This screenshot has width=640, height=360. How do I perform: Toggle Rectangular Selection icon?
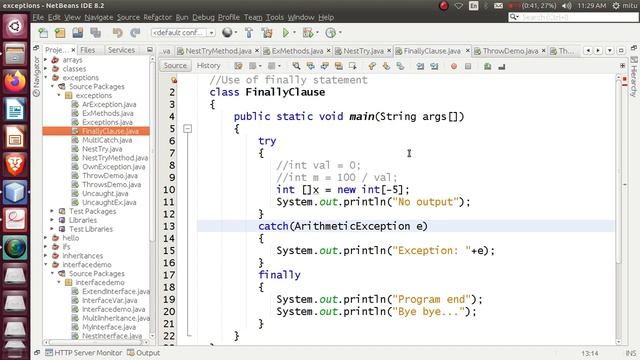point(353,66)
